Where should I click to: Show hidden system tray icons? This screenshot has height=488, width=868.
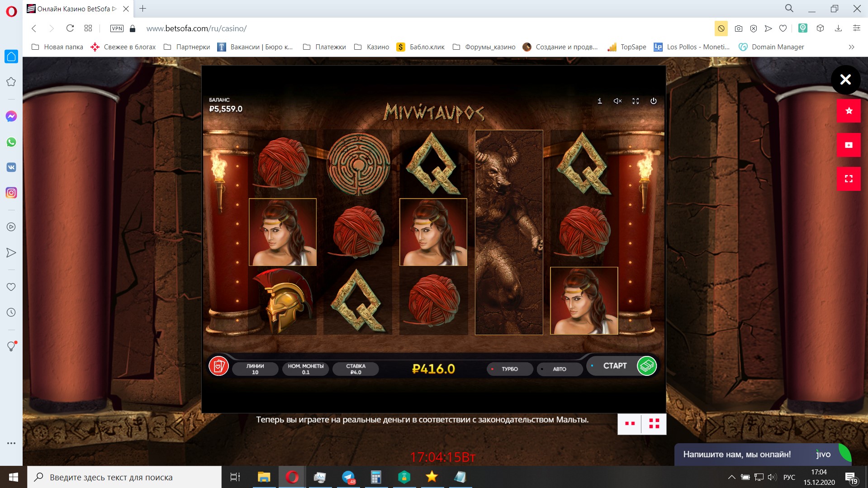click(731, 477)
